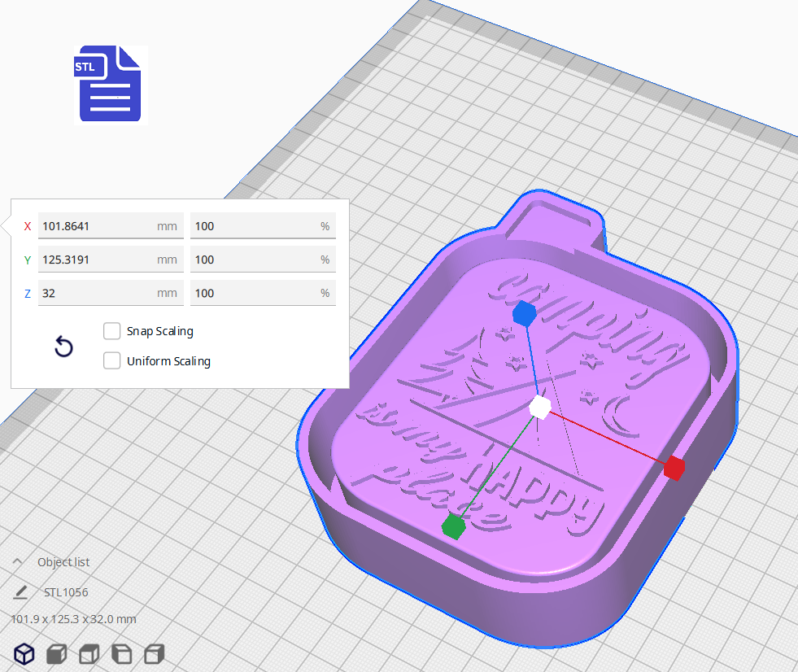The height and width of the screenshot is (672, 798).
Task: Collapse the Object list panel
Action: click(x=17, y=561)
